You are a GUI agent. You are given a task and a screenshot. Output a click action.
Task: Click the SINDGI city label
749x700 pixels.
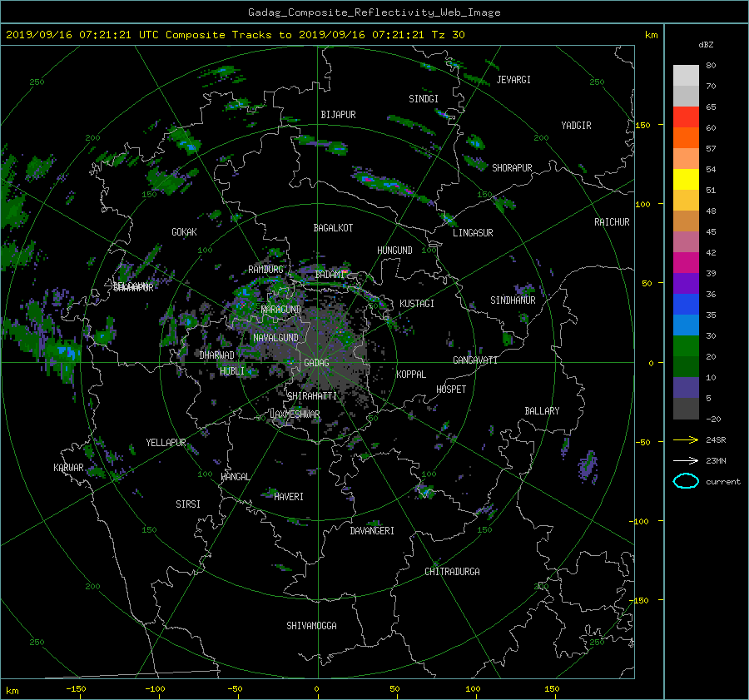pos(424,99)
